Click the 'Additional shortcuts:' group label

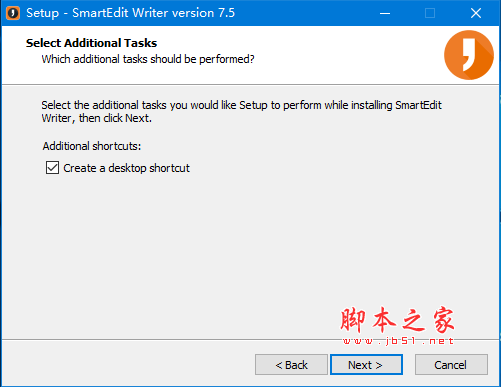[x=92, y=146]
